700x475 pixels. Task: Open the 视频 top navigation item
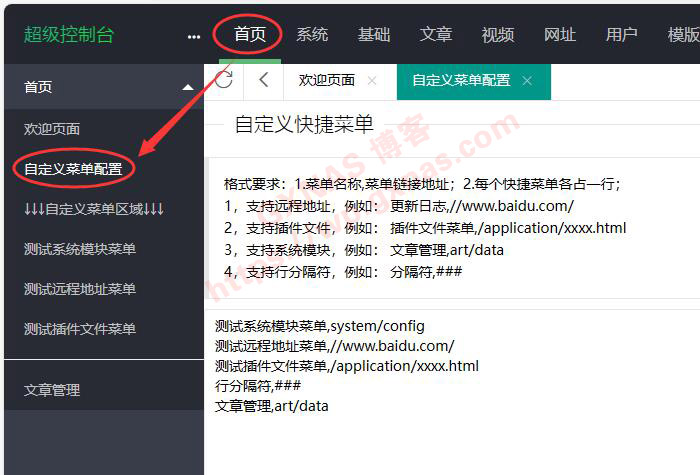pos(498,35)
